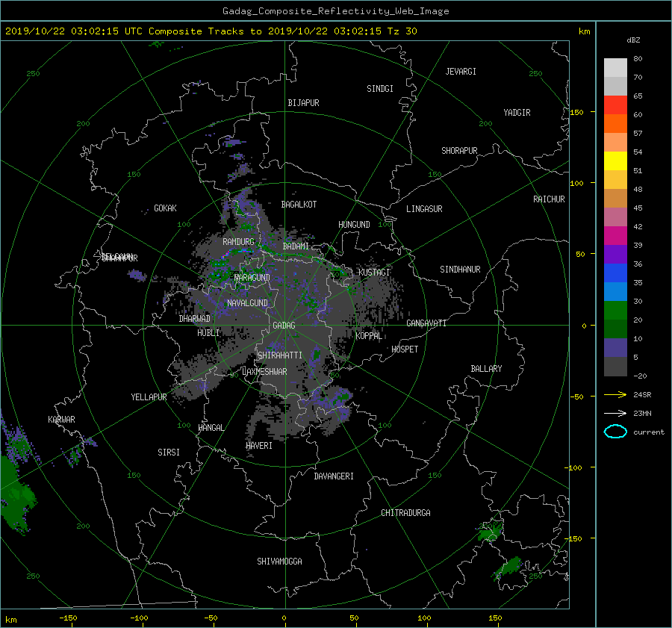Select the HAVERI place label
Image resolution: width=672 pixels, height=628 pixels.
(259, 446)
